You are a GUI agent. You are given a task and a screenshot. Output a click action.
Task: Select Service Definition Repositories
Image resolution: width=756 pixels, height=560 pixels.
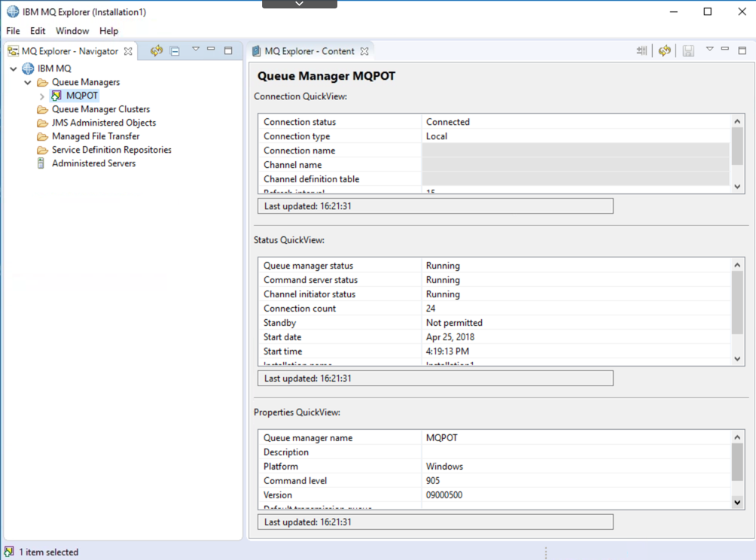click(x=111, y=150)
